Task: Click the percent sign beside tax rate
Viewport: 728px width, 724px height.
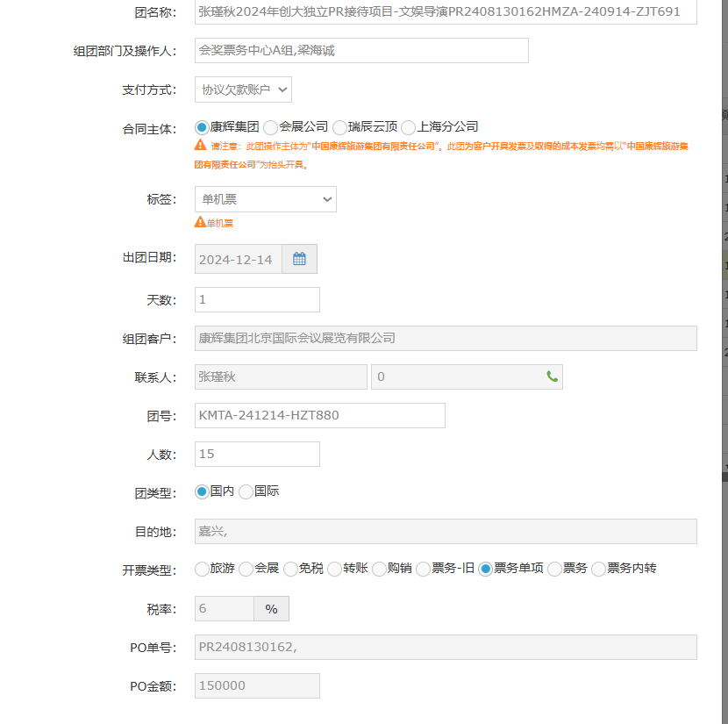Action: click(271, 609)
